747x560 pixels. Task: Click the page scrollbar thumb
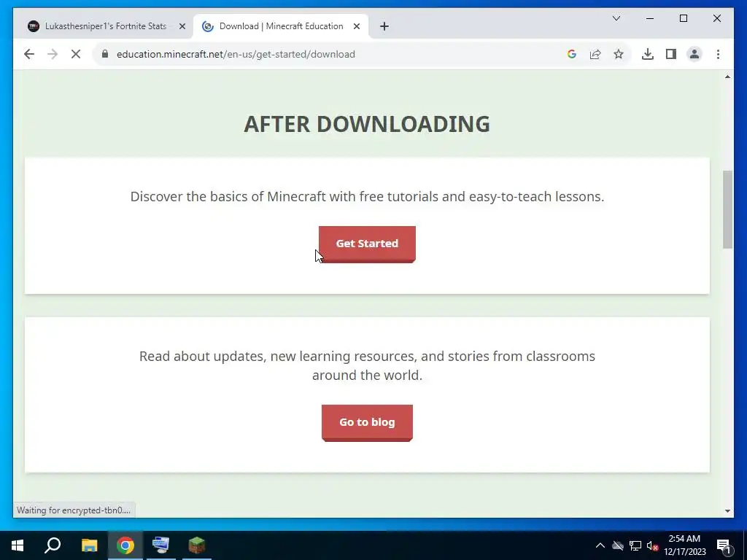coord(727,209)
